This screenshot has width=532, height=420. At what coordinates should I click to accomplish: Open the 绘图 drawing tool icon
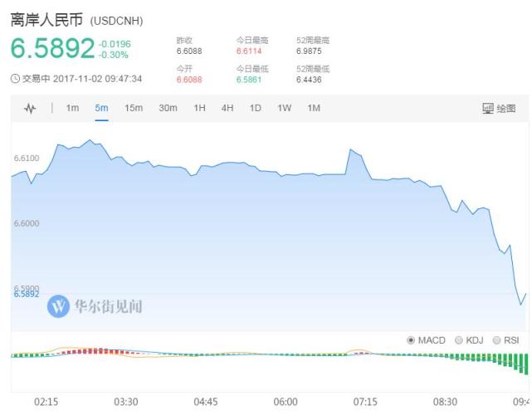488,109
